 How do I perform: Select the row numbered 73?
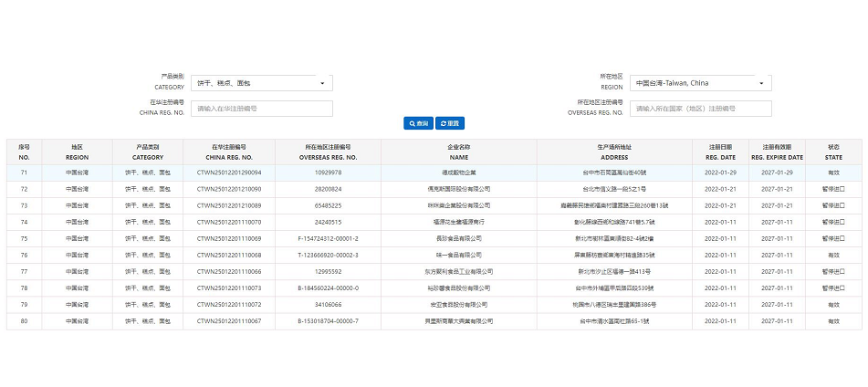point(24,205)
